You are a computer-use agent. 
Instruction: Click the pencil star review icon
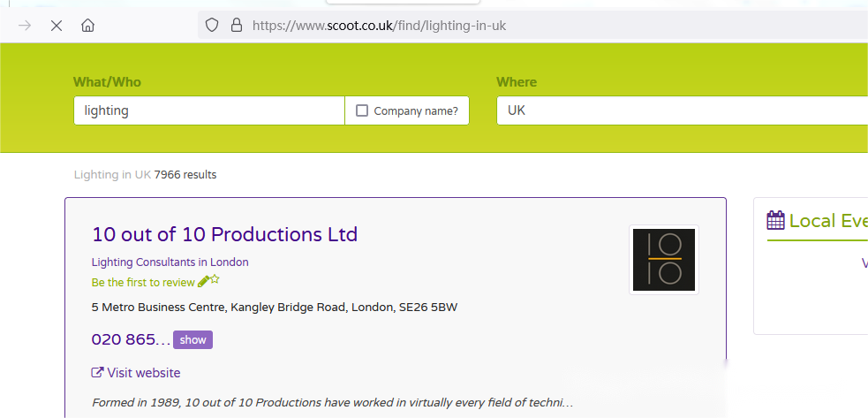[208, 282]
